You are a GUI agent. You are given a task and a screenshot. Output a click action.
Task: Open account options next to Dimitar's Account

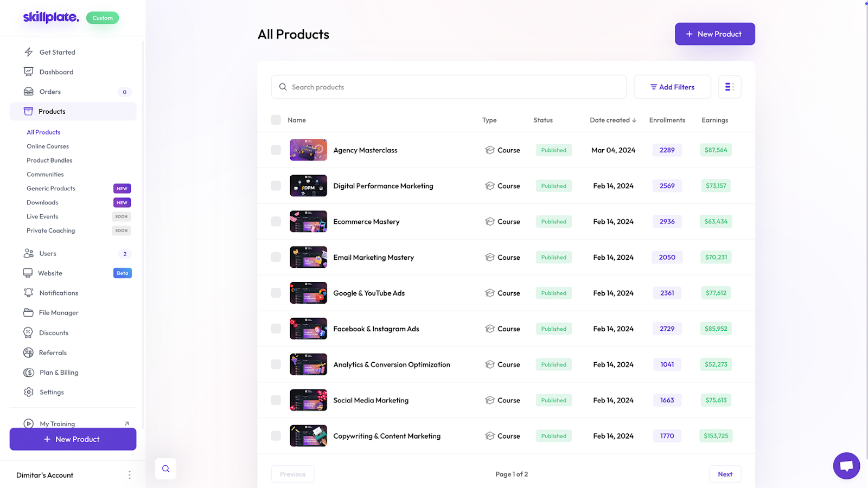tap(130, 474)
